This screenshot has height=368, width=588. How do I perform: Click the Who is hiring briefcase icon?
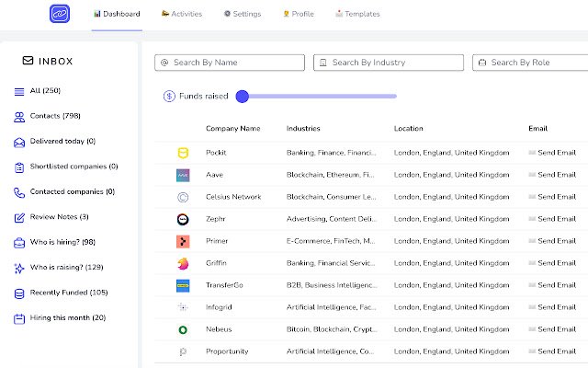point(19,243)
